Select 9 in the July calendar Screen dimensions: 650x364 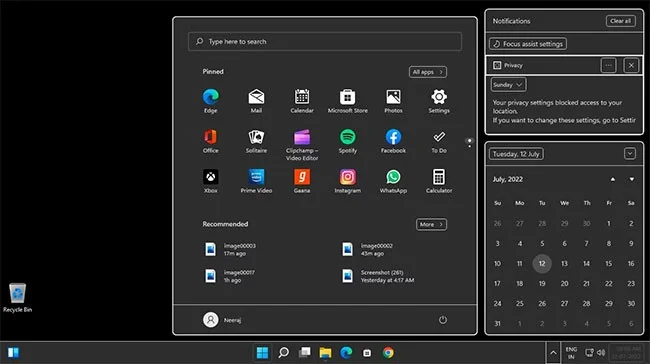coord(631,243)
